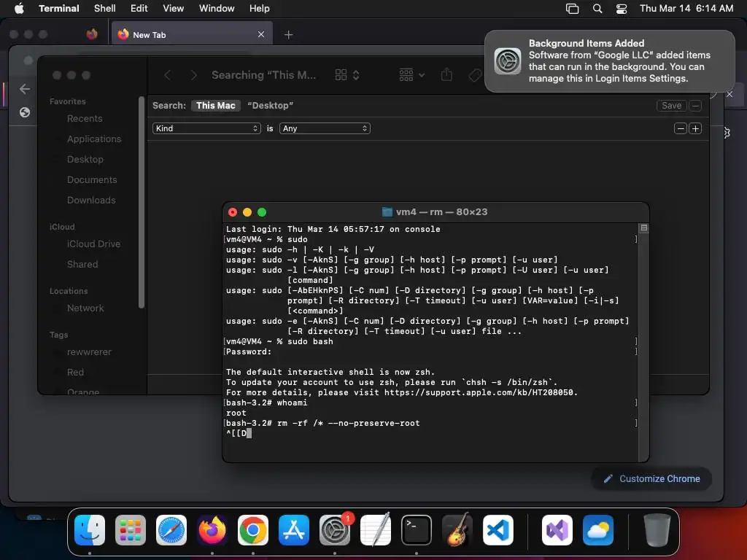
Task: Select This Mac search scope
Action: pyautogui.click(x=216, y=106)
